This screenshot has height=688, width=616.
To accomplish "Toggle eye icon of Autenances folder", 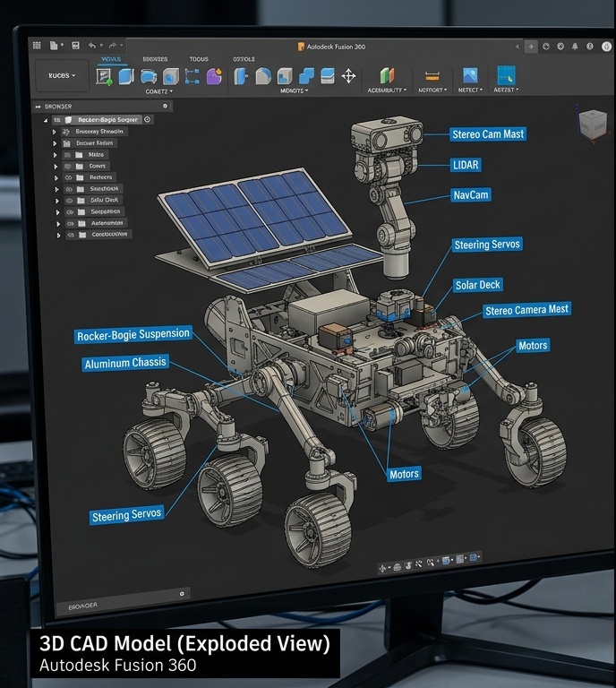I will [x=70, y=223].
